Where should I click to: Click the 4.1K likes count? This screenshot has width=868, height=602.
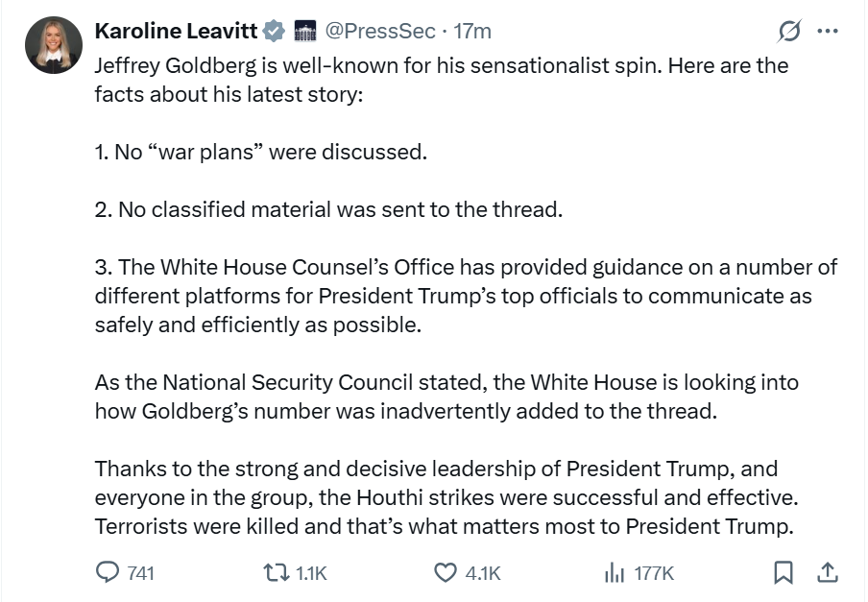point(483,573)
